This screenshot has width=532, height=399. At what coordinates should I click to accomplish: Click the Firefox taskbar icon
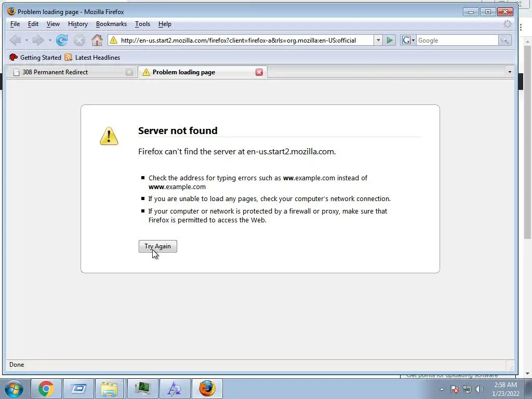(x=207, y=389)
